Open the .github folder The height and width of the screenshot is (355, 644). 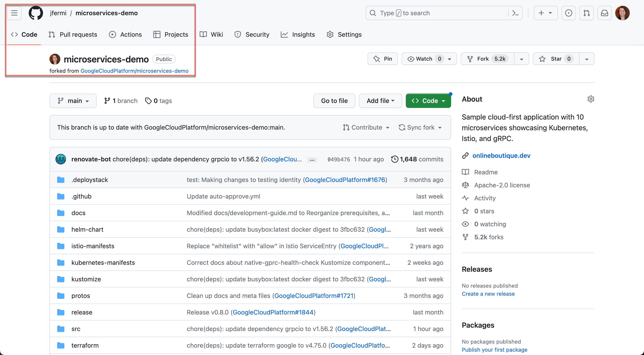81,196
